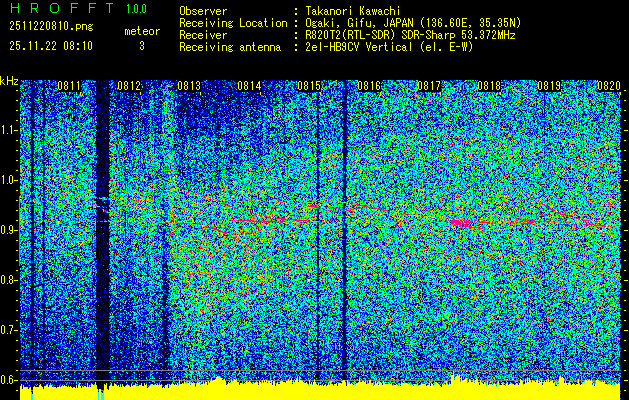The image size is (629, 400).
Task: Click the 1.1 kHz axis label
Action: point(8,130)
